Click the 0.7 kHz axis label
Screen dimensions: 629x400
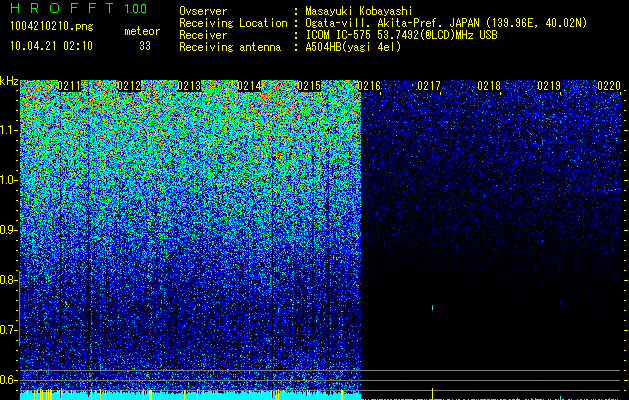(x=8, y=330)
